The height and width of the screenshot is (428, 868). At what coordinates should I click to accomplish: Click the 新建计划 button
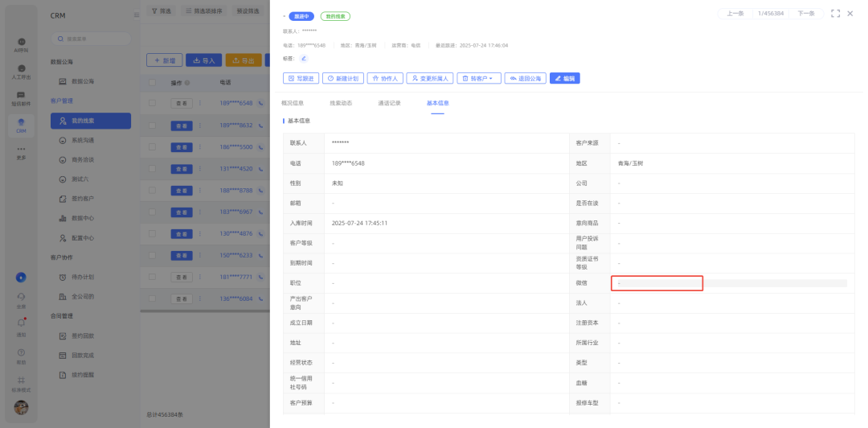(x=342, y=79)
